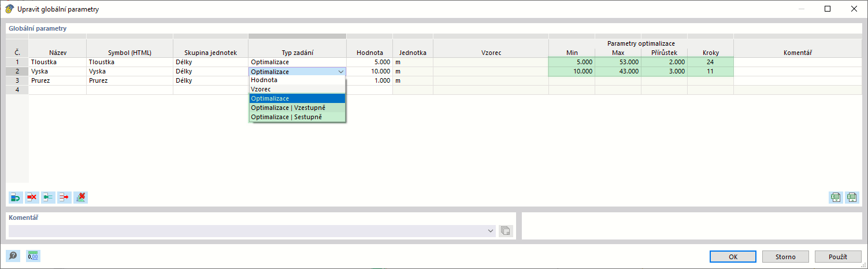Click the comment library icon beside Komentář field
The height and width of the screenshot is (269, 868).
click(505, 231)
